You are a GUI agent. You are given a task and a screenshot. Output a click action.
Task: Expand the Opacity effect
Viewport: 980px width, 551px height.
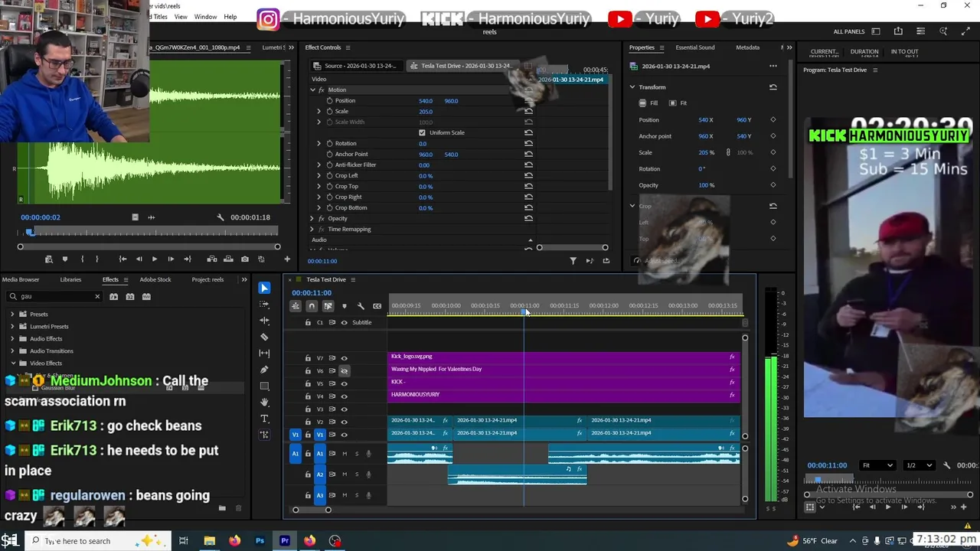tap(312, 219)
